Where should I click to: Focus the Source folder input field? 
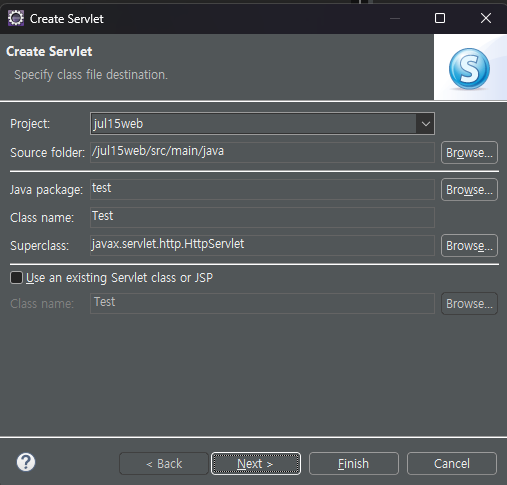tap(262, 152)
